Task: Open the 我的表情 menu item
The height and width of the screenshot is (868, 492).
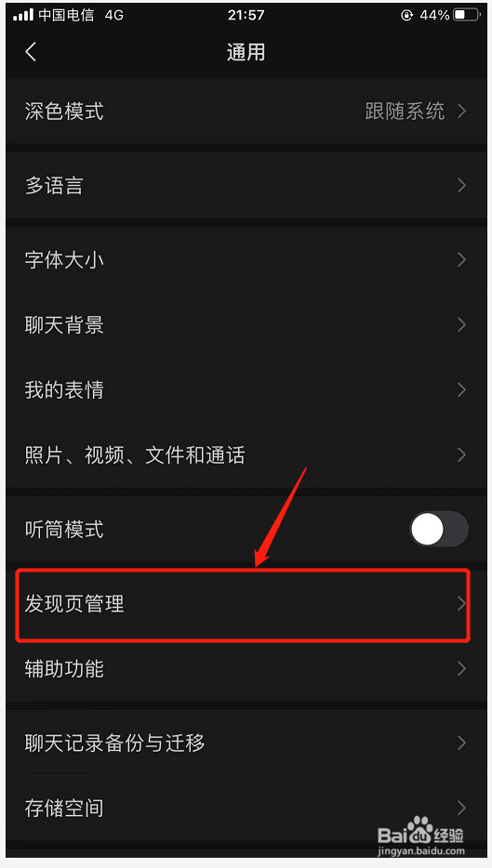Action: point(246,389)
